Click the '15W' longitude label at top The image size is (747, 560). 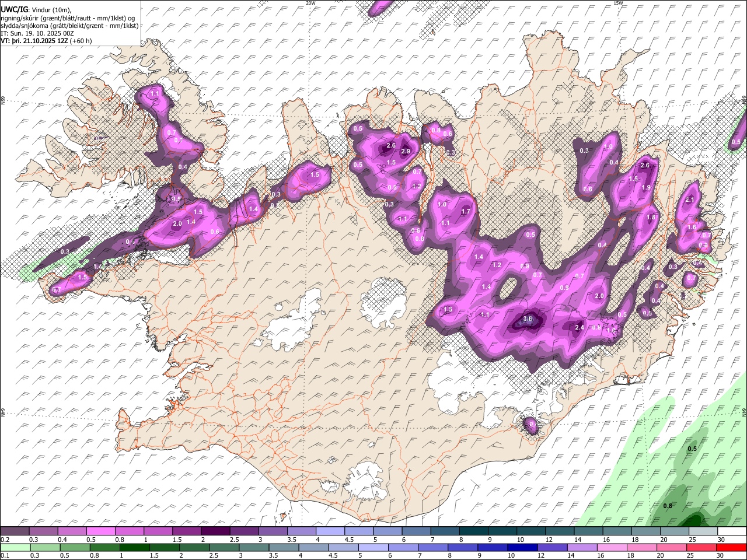617,3
